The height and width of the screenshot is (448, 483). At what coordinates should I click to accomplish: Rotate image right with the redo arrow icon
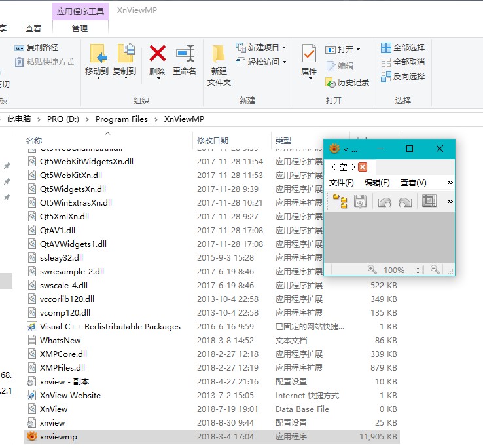point(404,202)
